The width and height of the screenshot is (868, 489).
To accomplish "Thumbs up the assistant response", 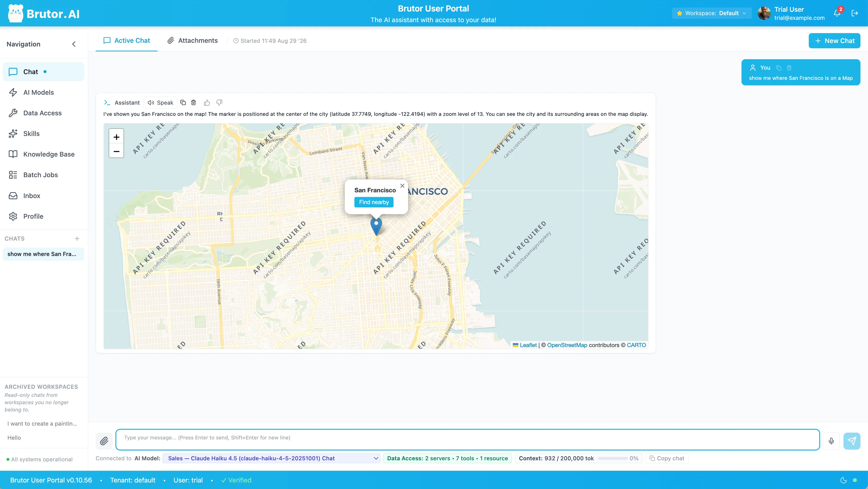I will click(207, 103).
